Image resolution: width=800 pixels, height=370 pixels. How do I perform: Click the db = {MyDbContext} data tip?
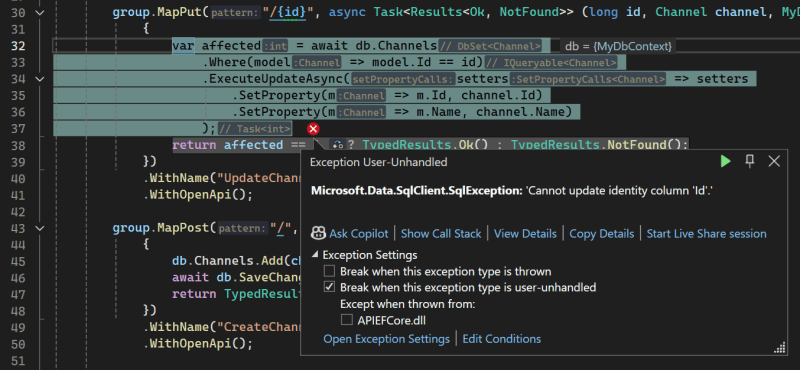(618, 46)
